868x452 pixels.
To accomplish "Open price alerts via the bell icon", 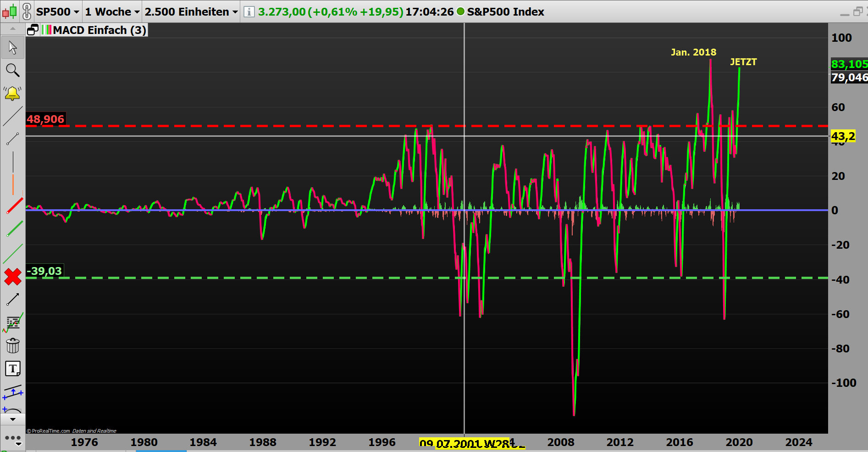I will coord(13,93).
